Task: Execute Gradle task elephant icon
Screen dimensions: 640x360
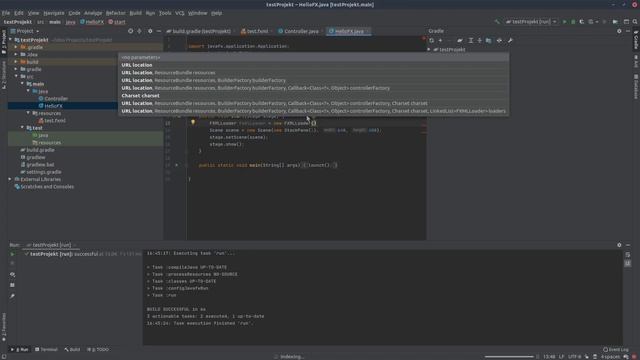Action: click(x=460, y=40)
